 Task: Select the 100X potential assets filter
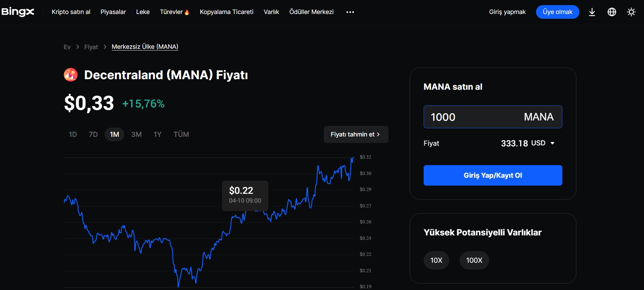pos(474,260)
